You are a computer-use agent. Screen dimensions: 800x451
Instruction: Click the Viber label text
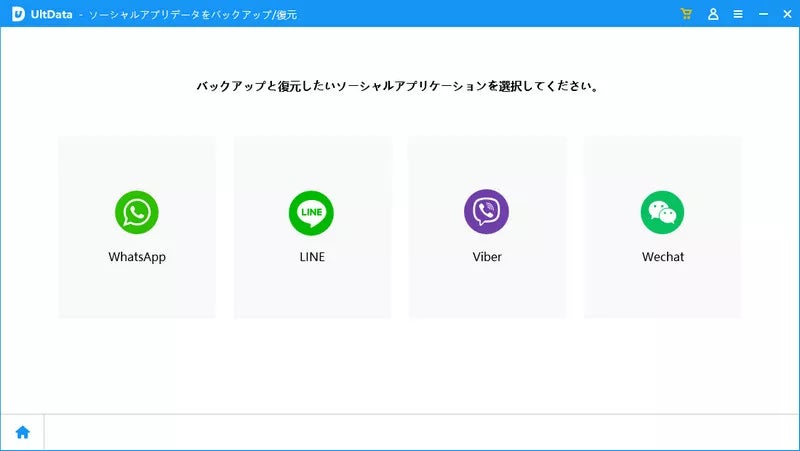(487, 257)
